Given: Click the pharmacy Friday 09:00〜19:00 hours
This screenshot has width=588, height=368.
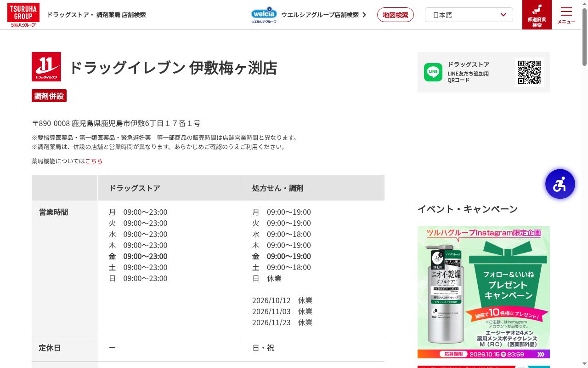Looking at the screenshot, I should (x=282, y=256).
